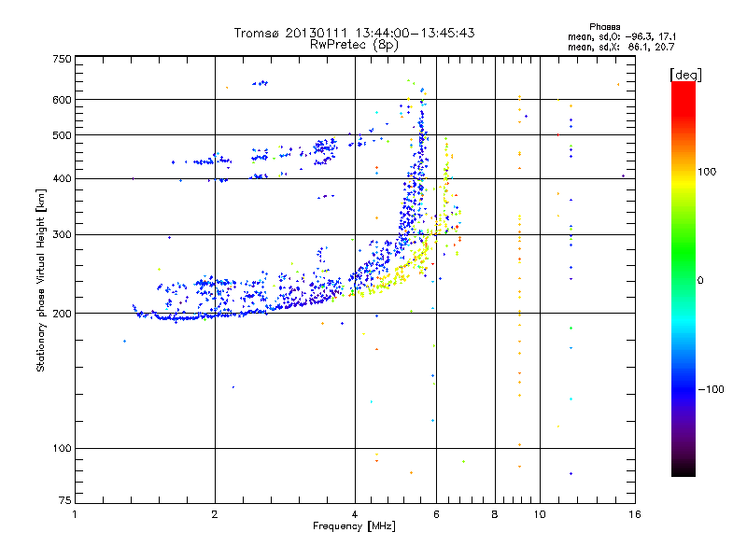Select the 'RwPretec (8p)' subtitle text
Screen dimensions: 747x560
pos(354,45)
